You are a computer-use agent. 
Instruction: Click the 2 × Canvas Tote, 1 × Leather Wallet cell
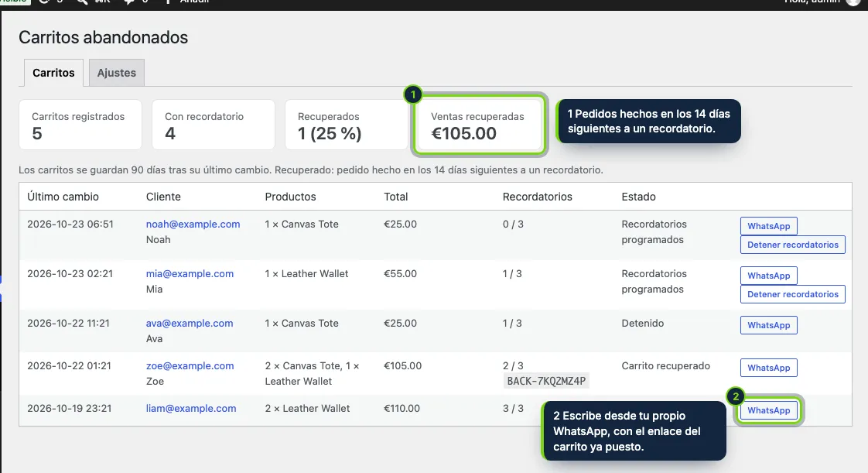pos(313,373)
